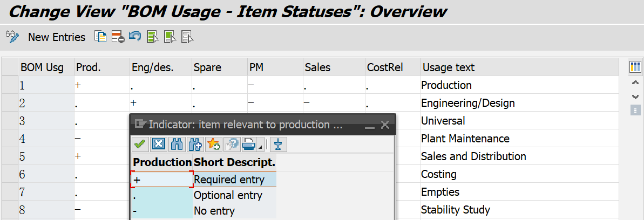
Task: Click the 'Costing' usage text
Action: click(439, 174)
